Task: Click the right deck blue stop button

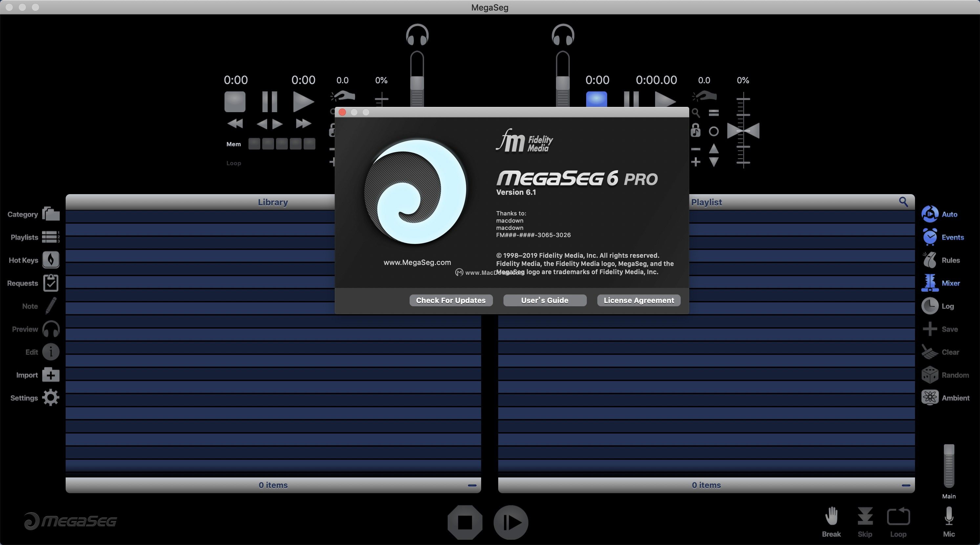Action: pyautogui.click(x=596, y=99)
